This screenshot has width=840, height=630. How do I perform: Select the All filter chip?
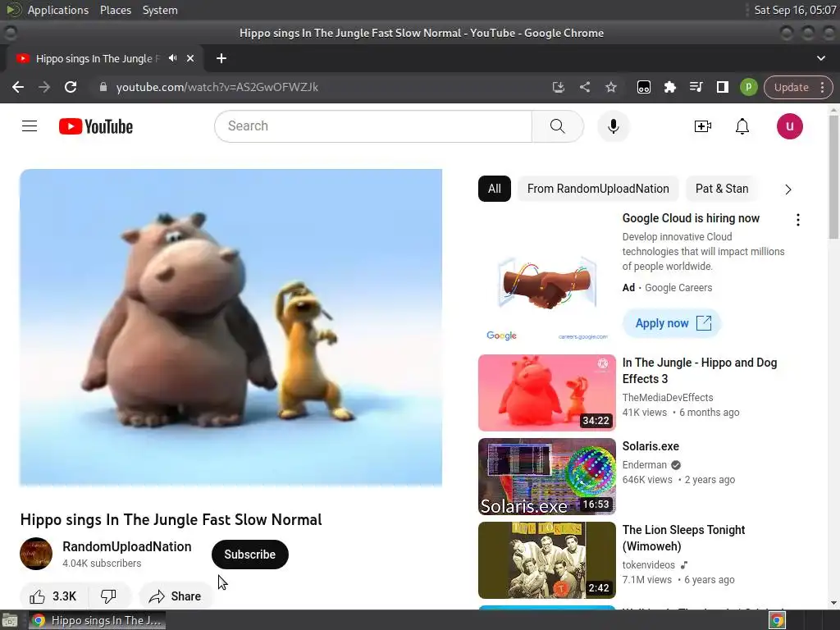495,189
